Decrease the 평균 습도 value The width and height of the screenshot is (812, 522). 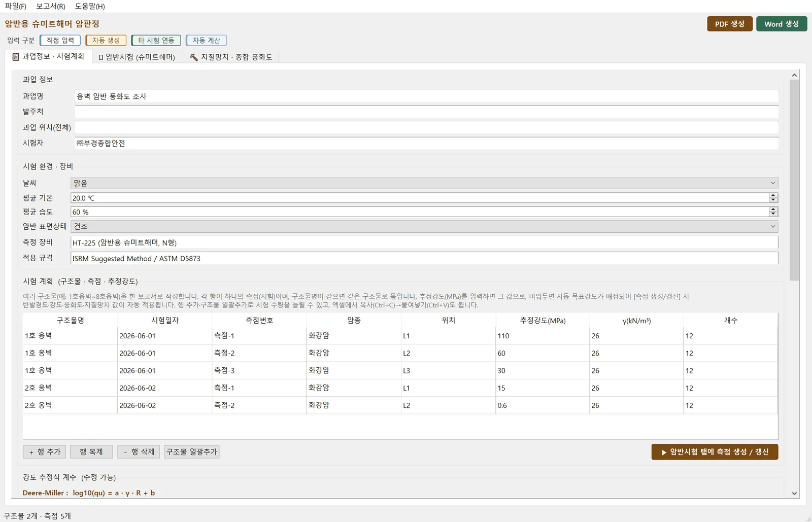(x=773, y=215)
